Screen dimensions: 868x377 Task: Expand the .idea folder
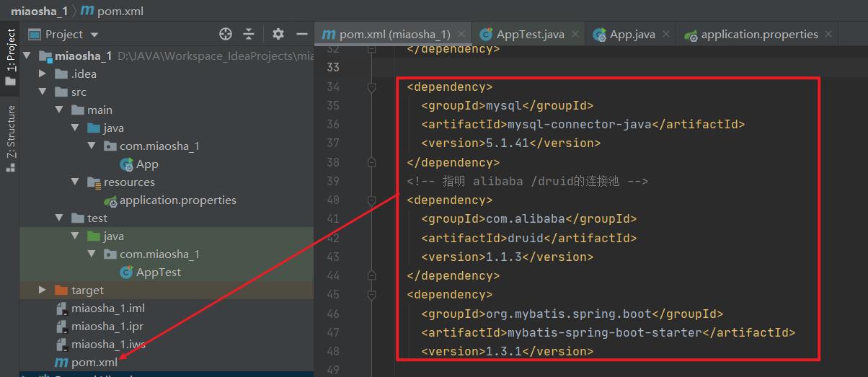click(x=43, y=74)
